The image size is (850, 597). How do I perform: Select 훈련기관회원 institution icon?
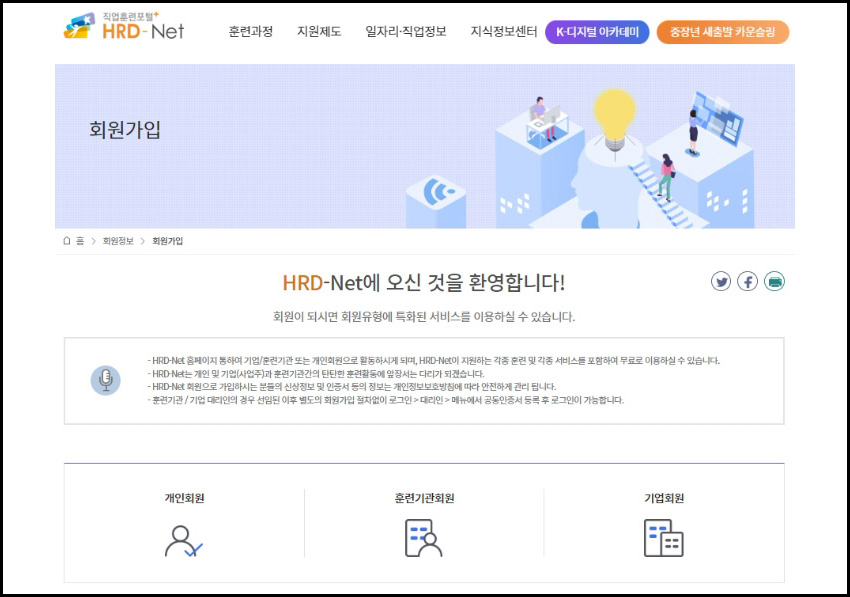pos(424,538)
